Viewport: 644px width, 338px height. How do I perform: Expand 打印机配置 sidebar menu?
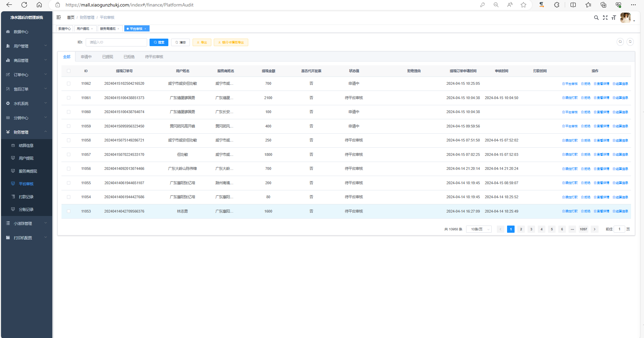click(x=27, y=238)
